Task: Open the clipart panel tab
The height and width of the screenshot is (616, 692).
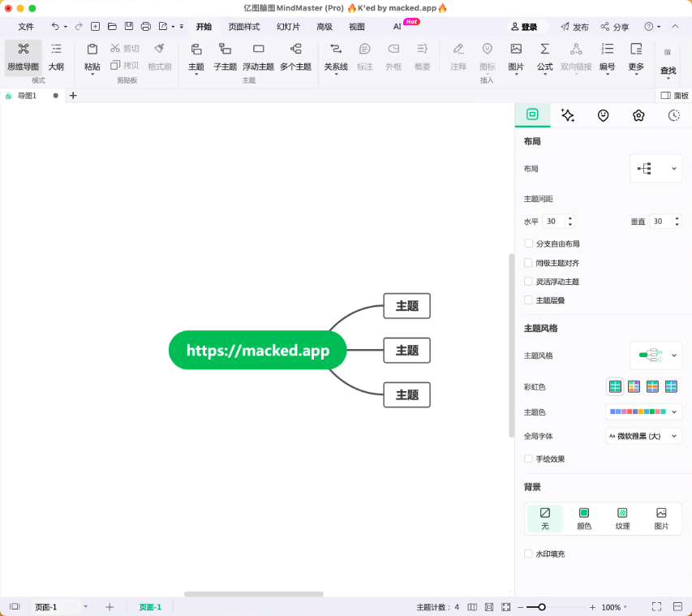Action: click(x=638, y=115)
